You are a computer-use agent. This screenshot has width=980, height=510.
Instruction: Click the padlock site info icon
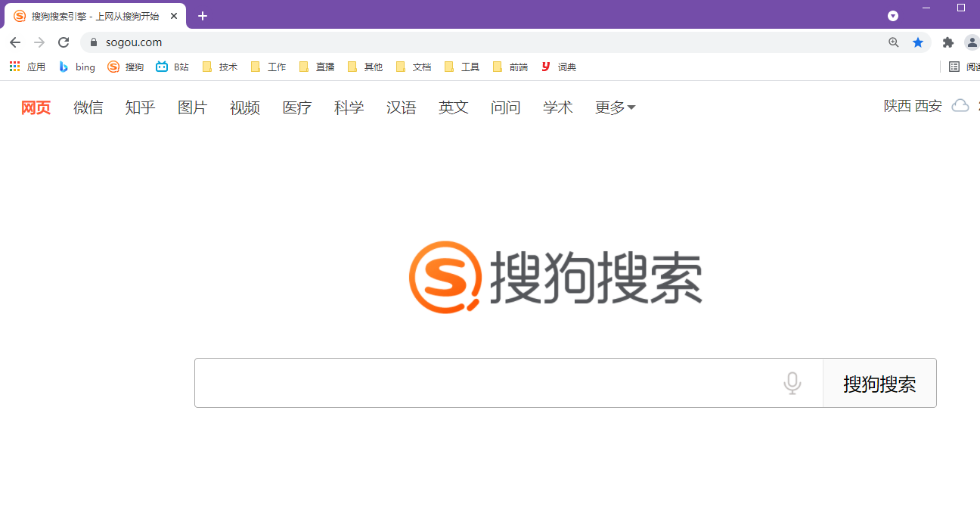(94, 42)
